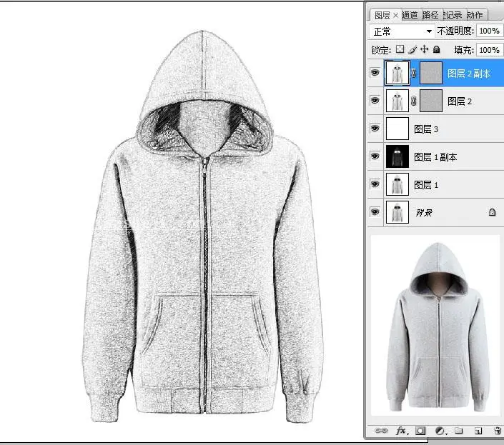Image resolution: width=504 pixels, height=445 pixels.
Task: Select the layer named 图层 3
Action: coord(426,129)
